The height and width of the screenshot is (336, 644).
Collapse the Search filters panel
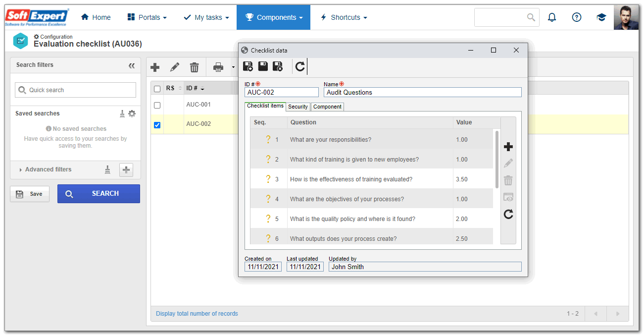click(x=132, y=65)
